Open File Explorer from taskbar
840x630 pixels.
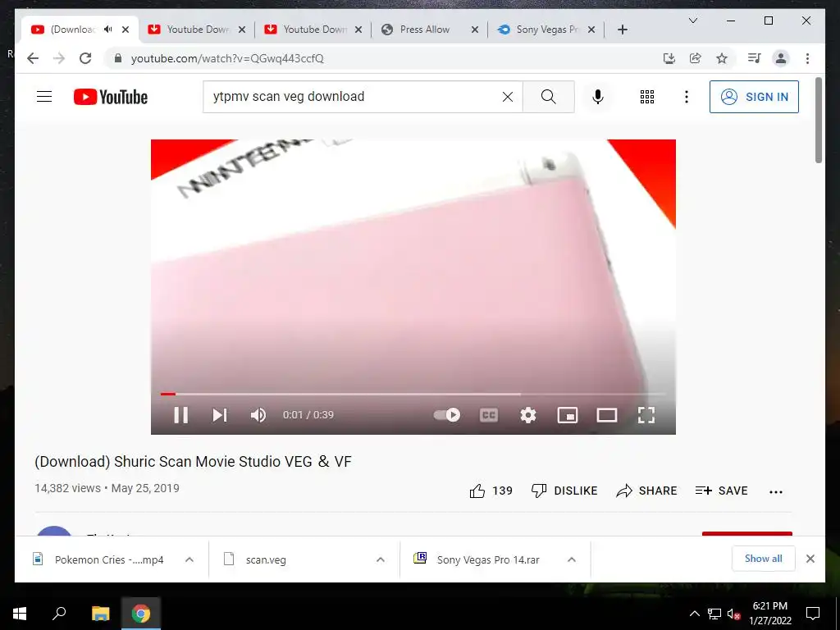[x=100, y=614]
